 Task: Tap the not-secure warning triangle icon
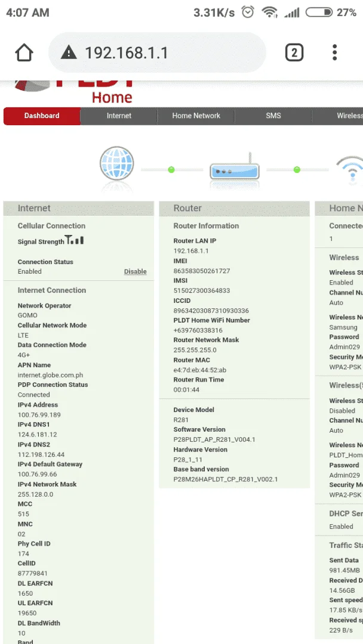(69, 52)
